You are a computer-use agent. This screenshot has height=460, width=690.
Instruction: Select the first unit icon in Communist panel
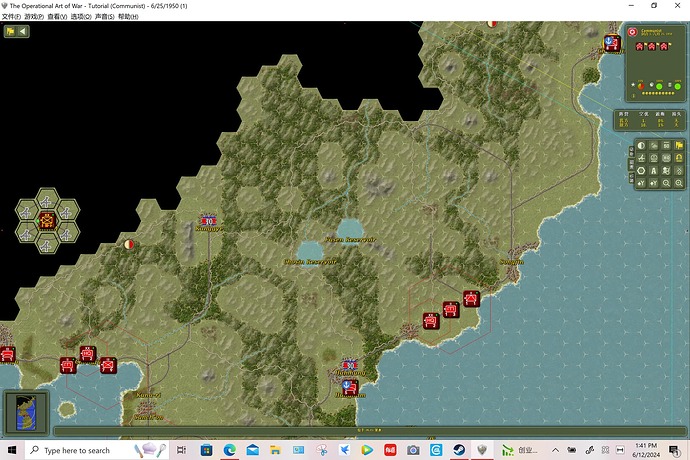[x=640, y=46]
